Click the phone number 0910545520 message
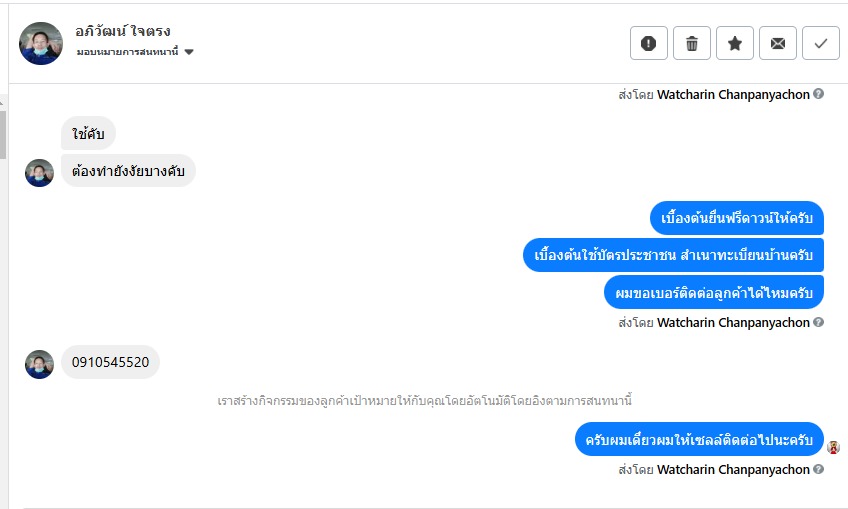This screenshot has height=509, width=848. tap(110, 362)
